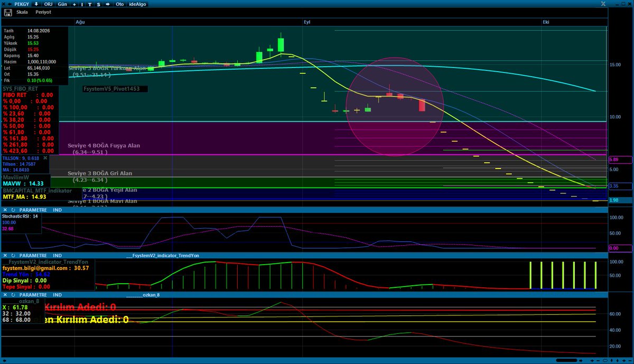Viewport: 634px width, 364px height.
Task: Close the Stochastic RSI indicator panel
Action: (4, 210)
